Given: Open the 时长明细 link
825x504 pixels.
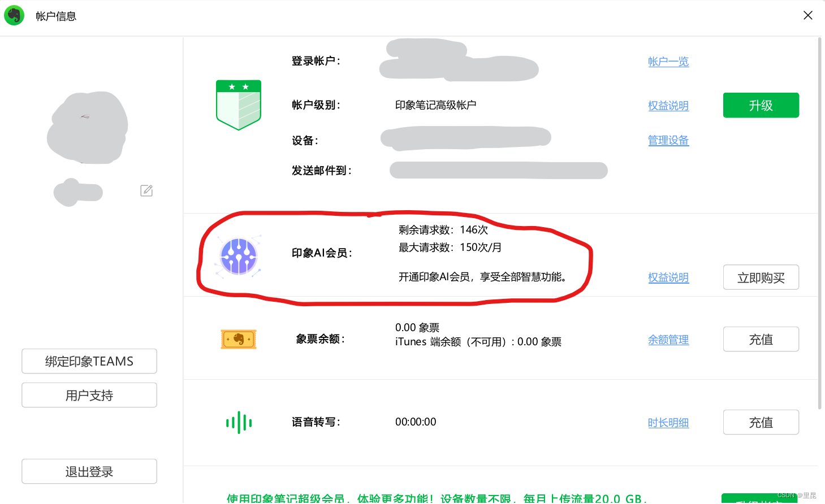Looking at the screenshot, I should 668,423.
